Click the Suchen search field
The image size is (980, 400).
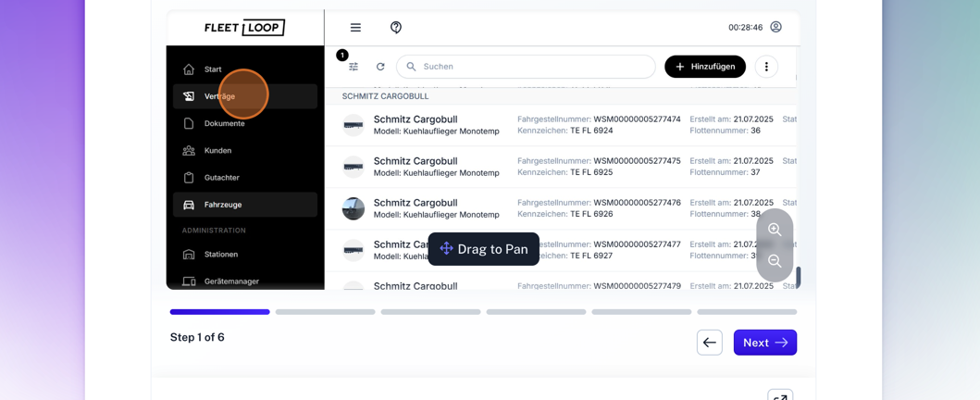tap(527, 67)
